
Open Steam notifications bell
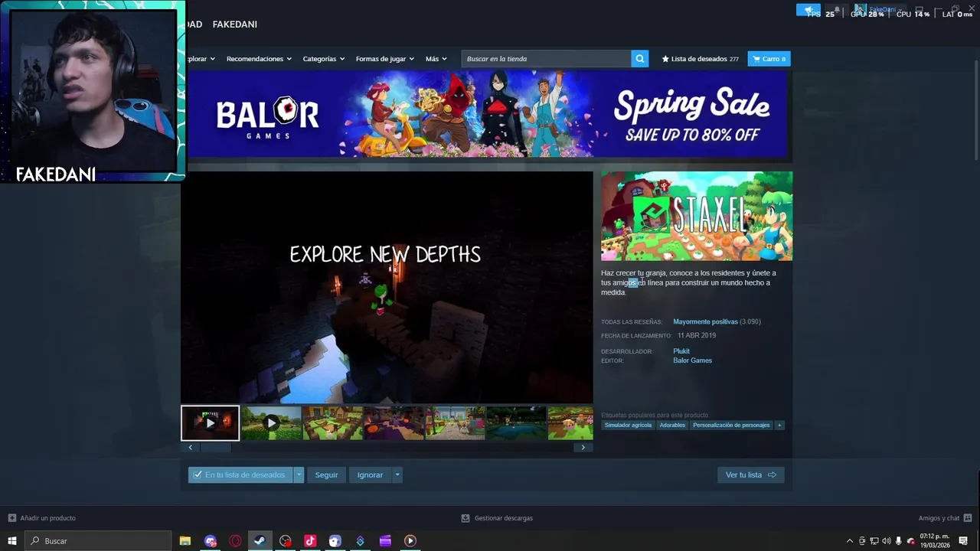click(x=836, y=10)
